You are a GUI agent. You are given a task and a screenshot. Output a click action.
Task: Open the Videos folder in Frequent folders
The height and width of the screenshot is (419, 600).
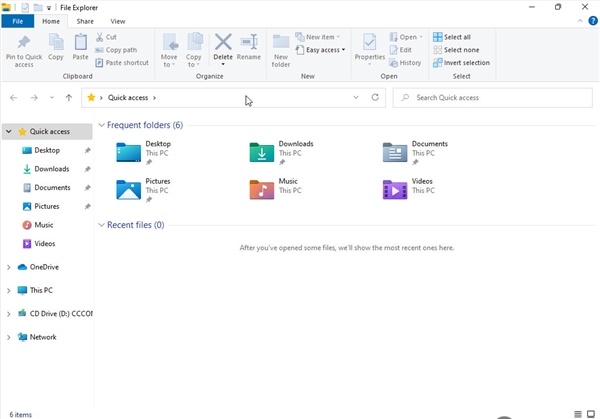pyautogui.click(x=409, y=190)
